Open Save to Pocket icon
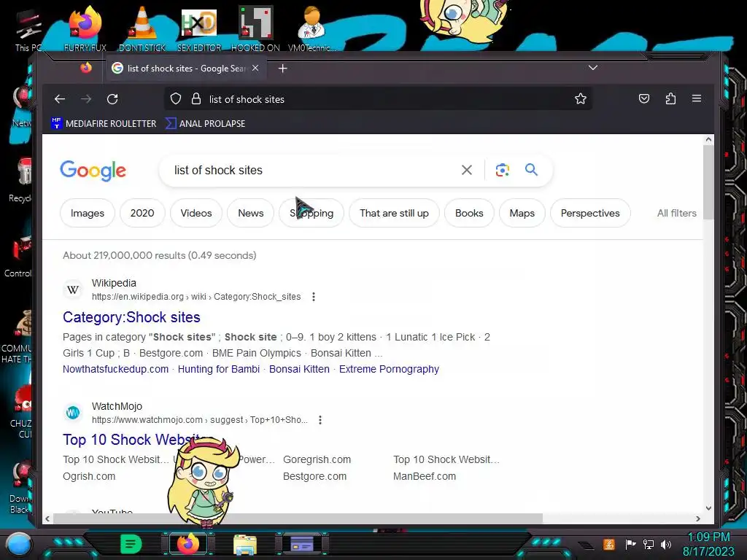 click(644, 98)
